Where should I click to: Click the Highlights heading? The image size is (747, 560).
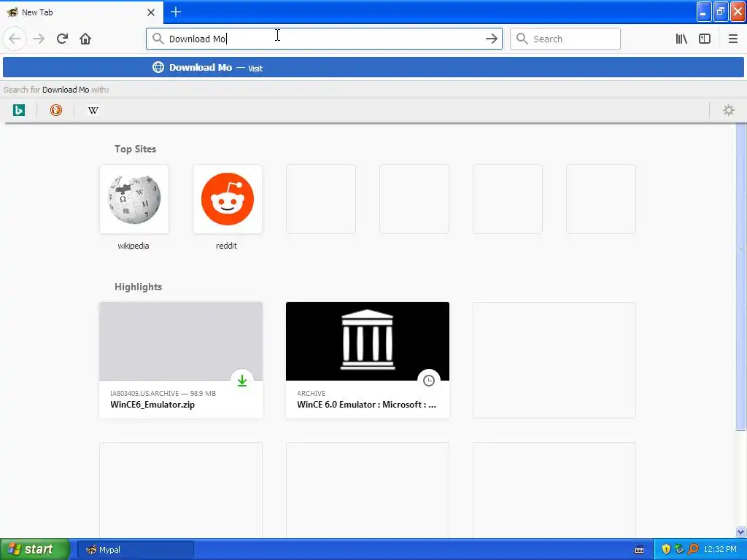[138, 287]
